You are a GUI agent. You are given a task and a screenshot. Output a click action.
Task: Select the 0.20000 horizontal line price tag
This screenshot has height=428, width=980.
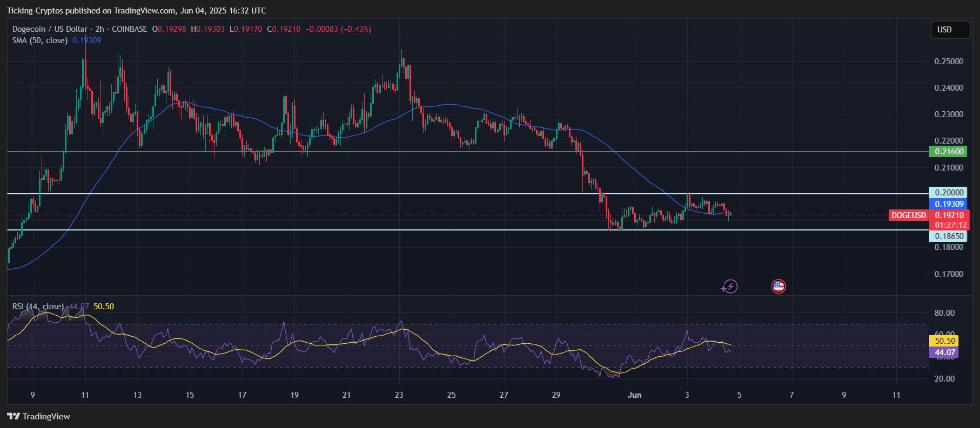pos(949,193)
